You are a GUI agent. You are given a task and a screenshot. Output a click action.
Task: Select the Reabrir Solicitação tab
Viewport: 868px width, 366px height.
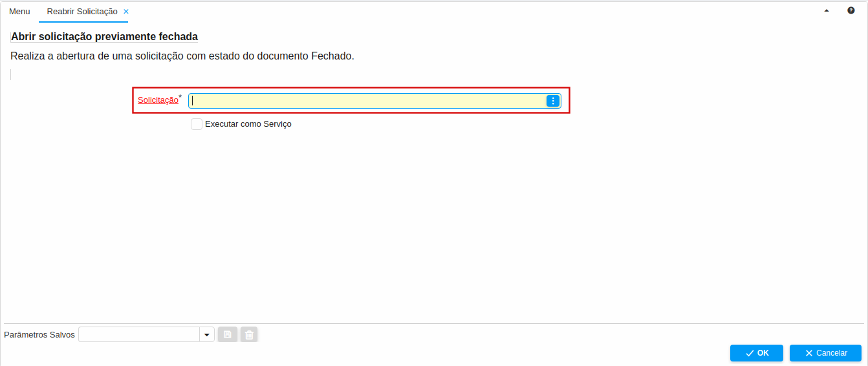coord(82,12)
